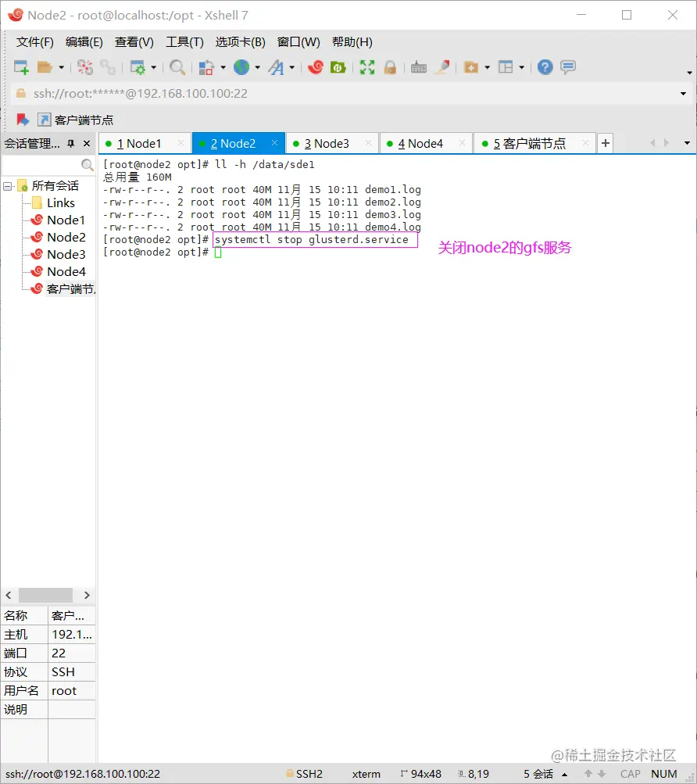Image resolution: width=697 pixels, height=784 pixels.
Task: Open dropdown arrow next to layout icon
Action: pos(521,67)
